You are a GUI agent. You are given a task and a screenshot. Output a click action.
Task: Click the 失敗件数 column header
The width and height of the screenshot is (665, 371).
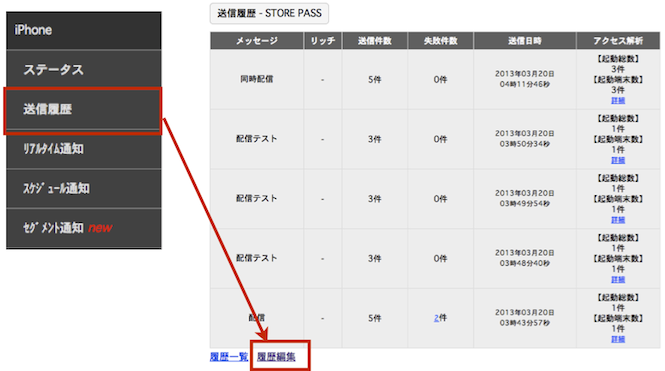point(441,41)
